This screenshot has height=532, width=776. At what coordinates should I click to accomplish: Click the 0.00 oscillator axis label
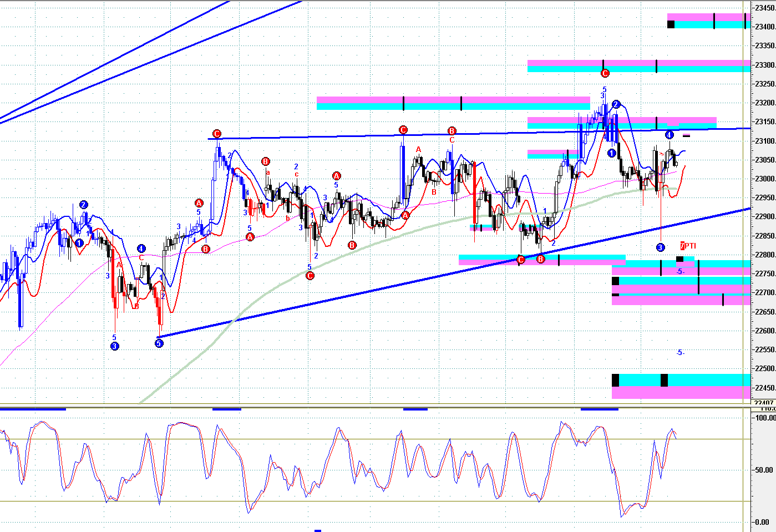[x=762, y=522]
